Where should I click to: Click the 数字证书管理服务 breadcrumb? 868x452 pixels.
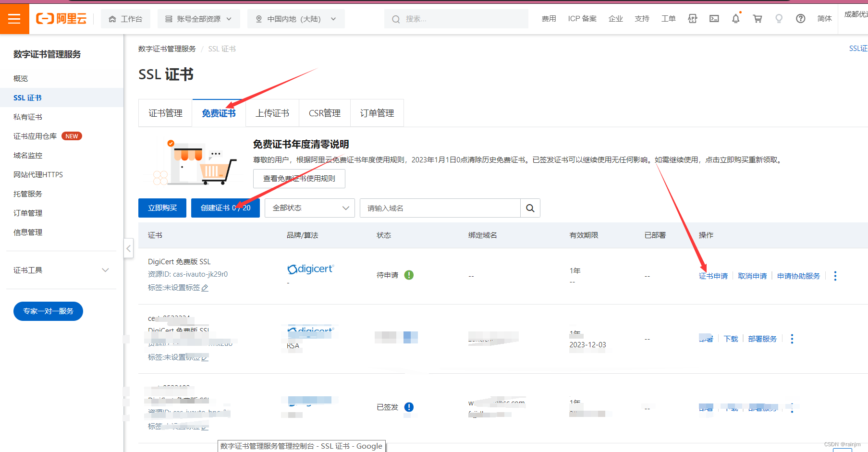pos(167,49)
